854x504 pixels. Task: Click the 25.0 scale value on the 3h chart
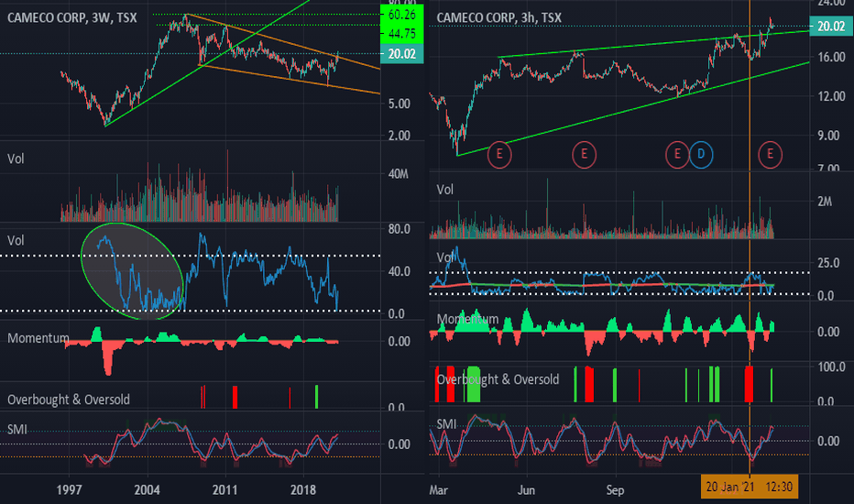[828, 263]
